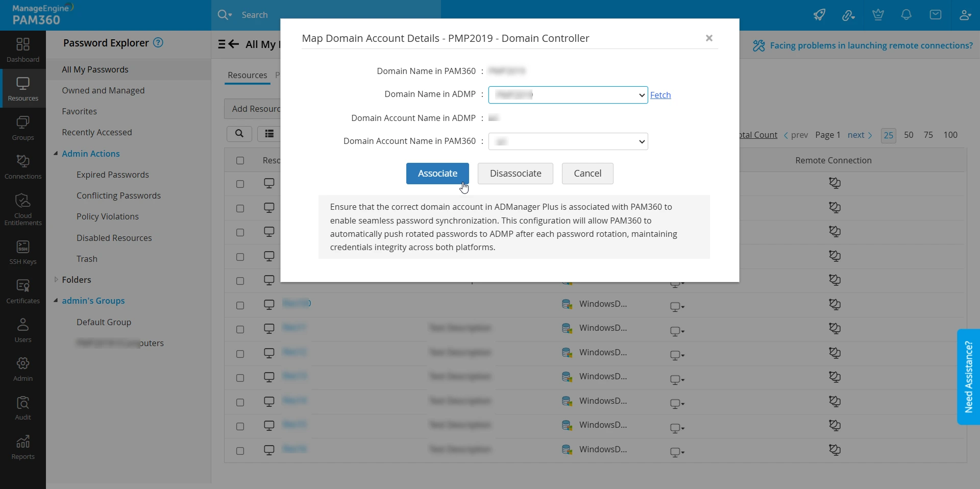Check the first resource row checkbox
This screenshot has height=489, width=980.
(x=240, y=184)
